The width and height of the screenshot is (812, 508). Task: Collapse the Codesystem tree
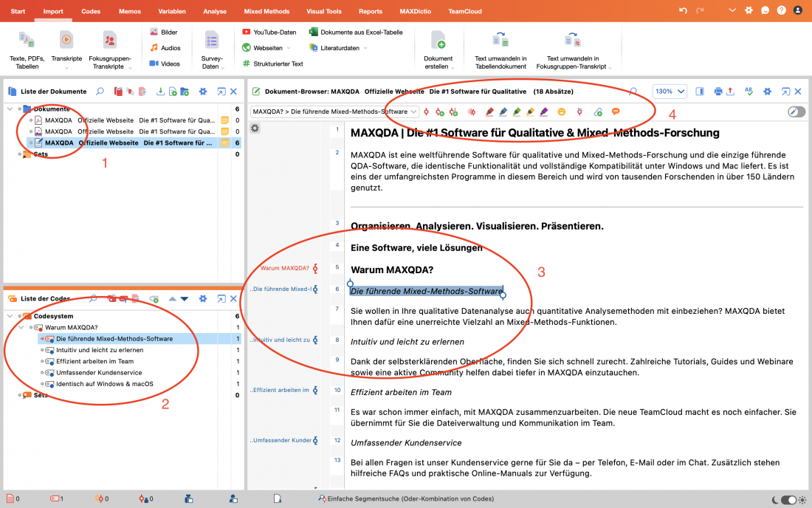point(10,316)
